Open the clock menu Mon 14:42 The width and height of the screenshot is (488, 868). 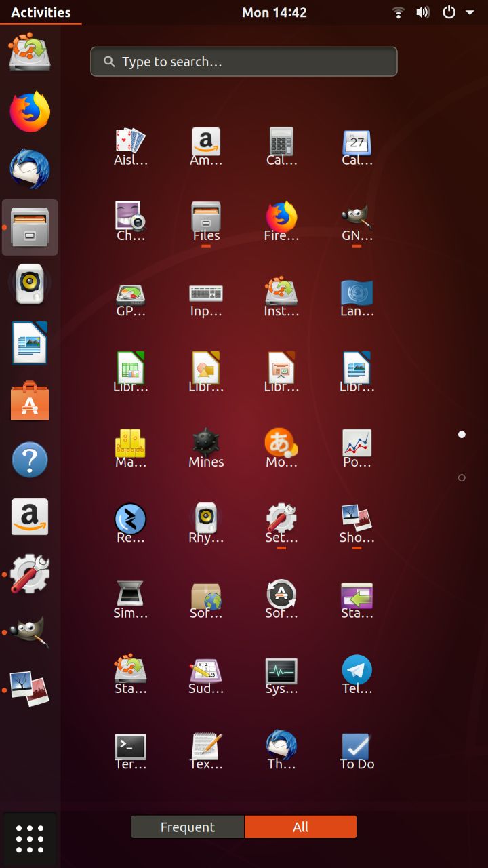click(274, 12)
